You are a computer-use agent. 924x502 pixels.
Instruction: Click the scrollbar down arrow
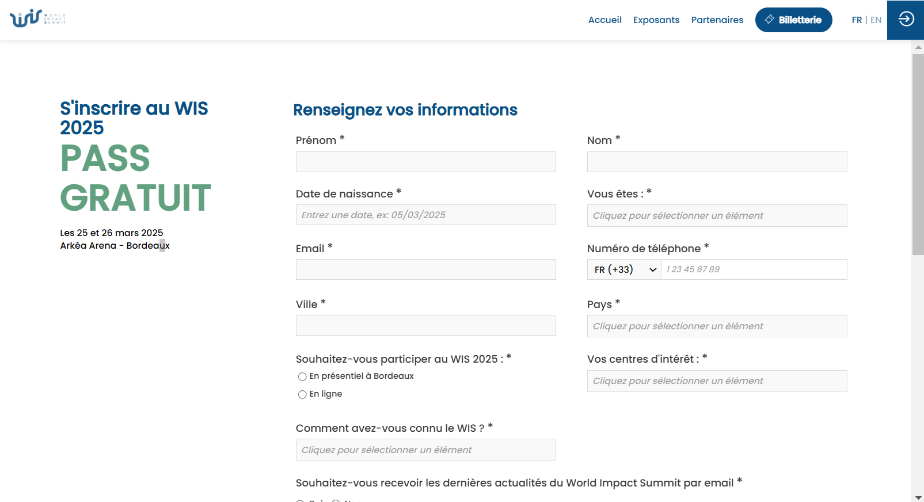(918, 497)
